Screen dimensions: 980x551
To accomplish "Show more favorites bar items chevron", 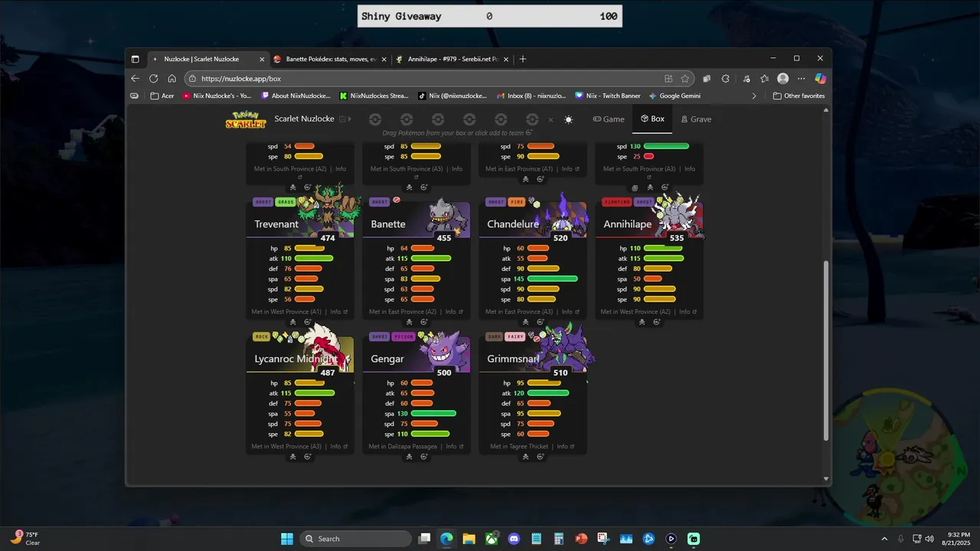I will tap(754, 96).
